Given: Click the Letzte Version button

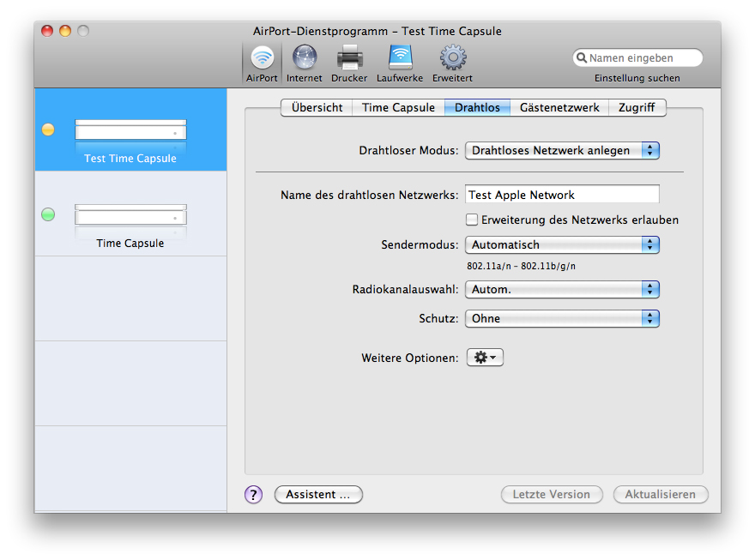Looking at the screenshot, I should coord(552,494).
